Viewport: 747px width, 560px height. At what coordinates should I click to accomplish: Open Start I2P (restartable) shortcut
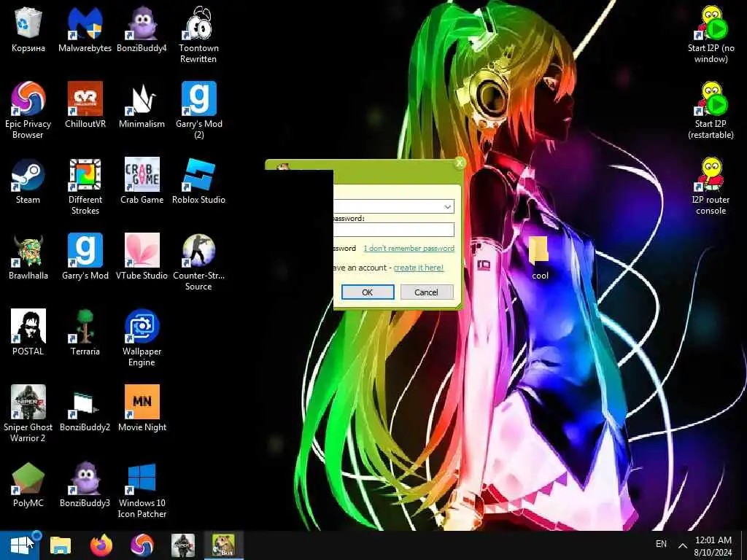coord(711,110)
